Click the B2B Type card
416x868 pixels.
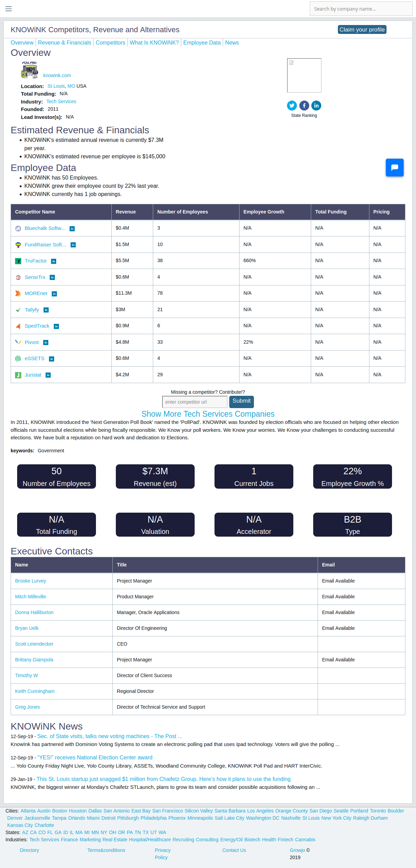click(353, 525)
